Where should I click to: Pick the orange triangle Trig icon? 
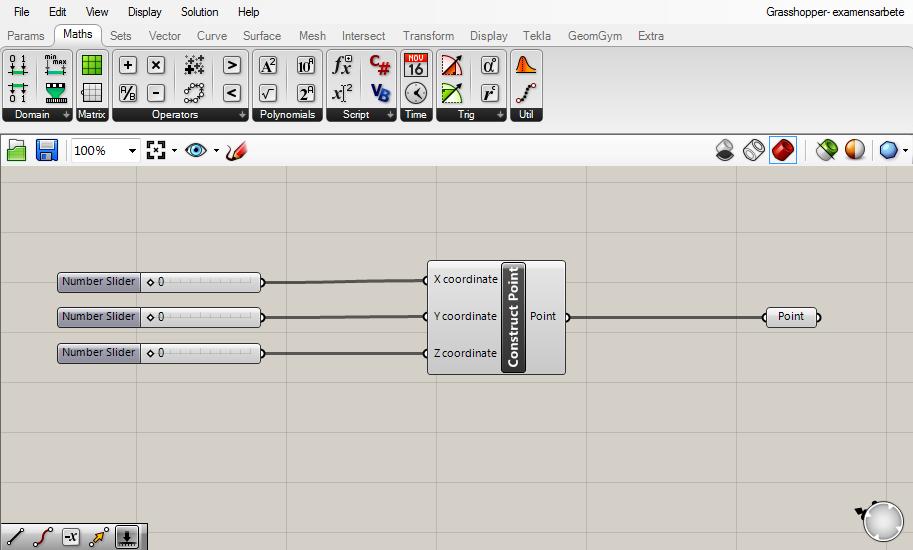452,65
